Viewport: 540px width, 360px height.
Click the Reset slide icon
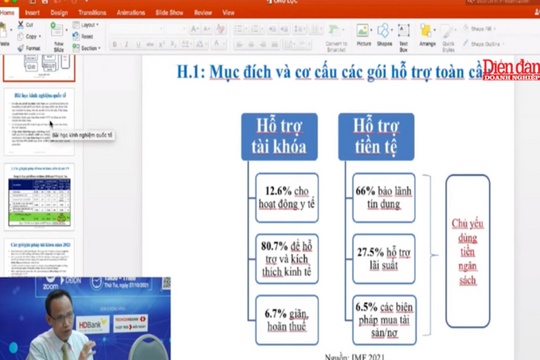(x=76, y=36)
